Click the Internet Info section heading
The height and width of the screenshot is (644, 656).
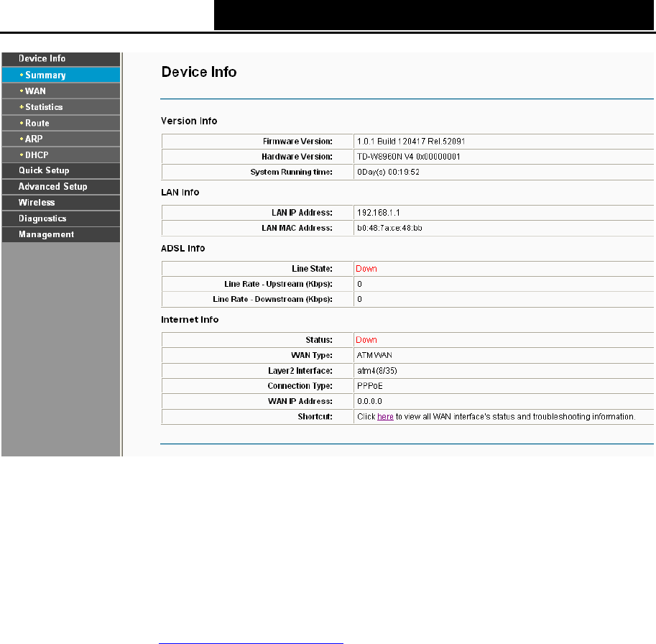[x=190, y=320]
